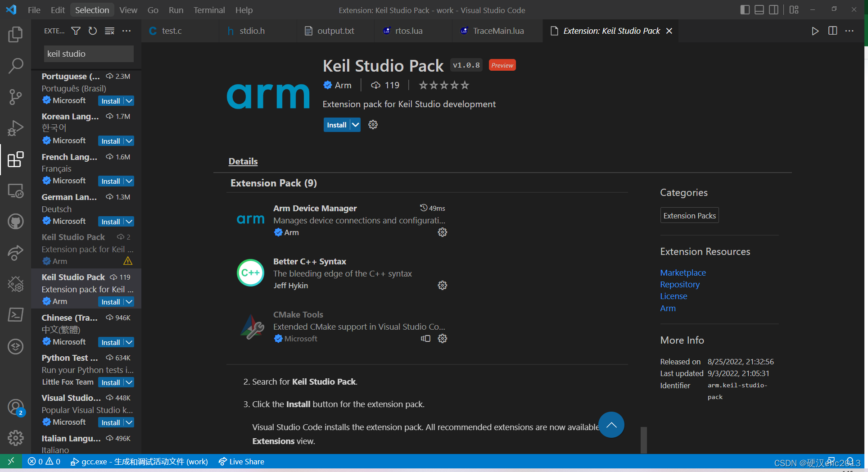Filter extensions with funnel icon

pyautogui.click(x=76, y=31)
